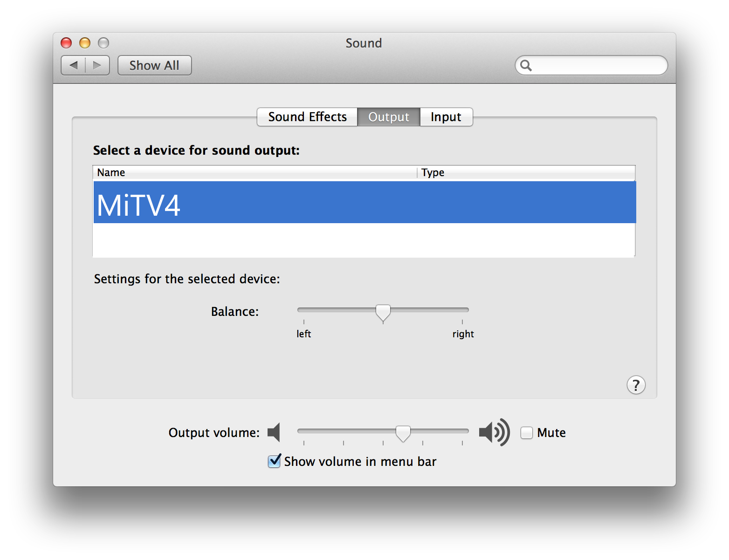The width and height of the screenshot is (729, 560).
Task: Go back with the left arrow button
Action: 73,65
